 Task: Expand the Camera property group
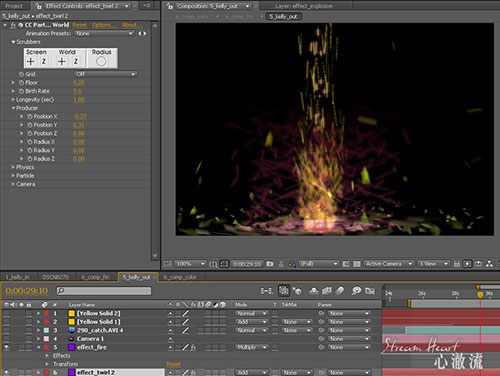tap(13, 184)
